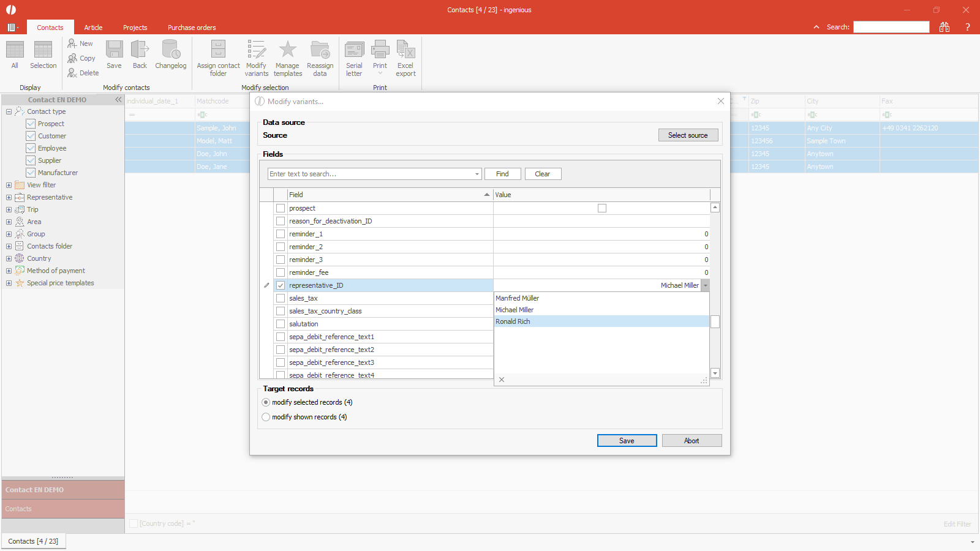Click the Serial letter icon
The width and height of the screenshot is (980, 551).
(x=354, y=50)
